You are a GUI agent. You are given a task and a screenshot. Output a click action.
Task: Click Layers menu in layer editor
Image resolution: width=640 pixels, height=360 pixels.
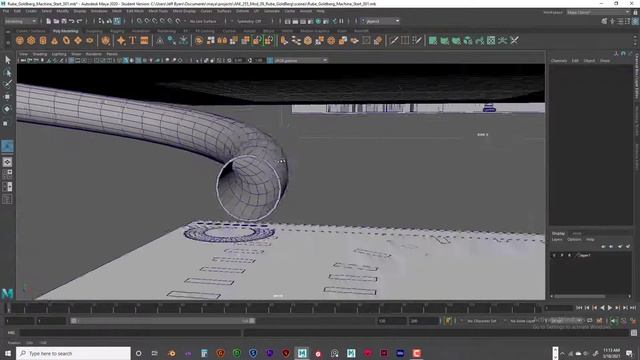(x=557, y=240)
